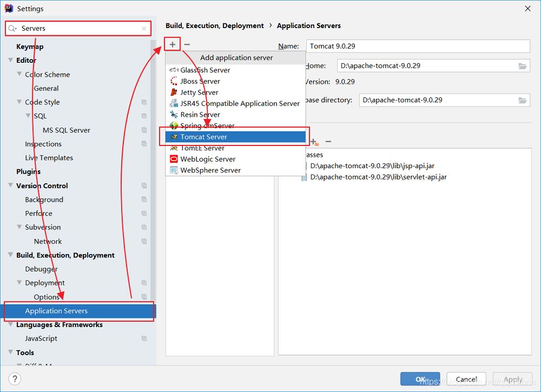This screenshot has width=541, height=392.
Task: Select Application Servers in settings tree
Action: coord(56,311)
